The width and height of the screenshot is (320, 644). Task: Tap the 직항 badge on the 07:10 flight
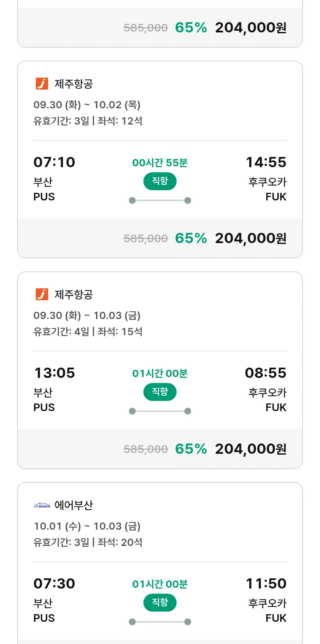(x=160, y=181)
